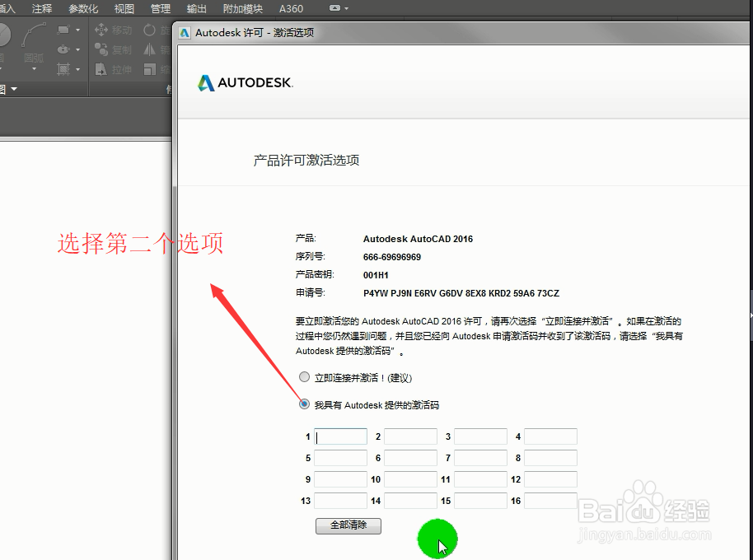Expand the Arc (圆弧) dropdown arrow
The image size is (753, 560).
pos(34,69)
